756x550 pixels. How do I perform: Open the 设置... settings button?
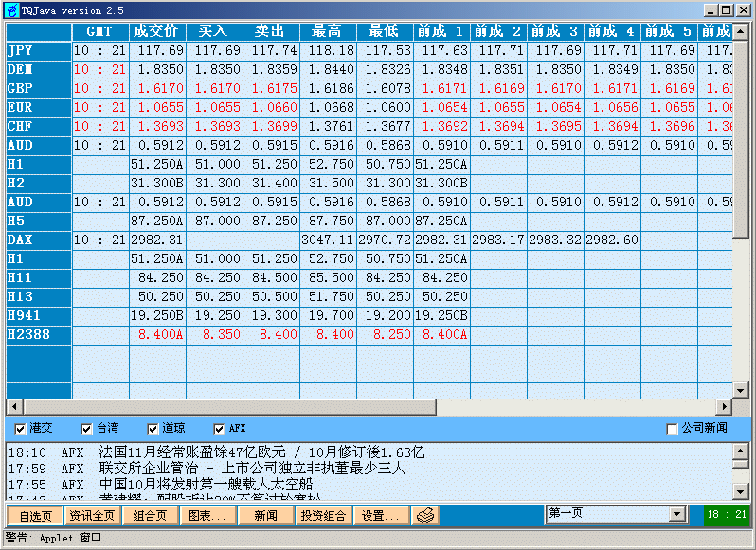coord(381,515)
